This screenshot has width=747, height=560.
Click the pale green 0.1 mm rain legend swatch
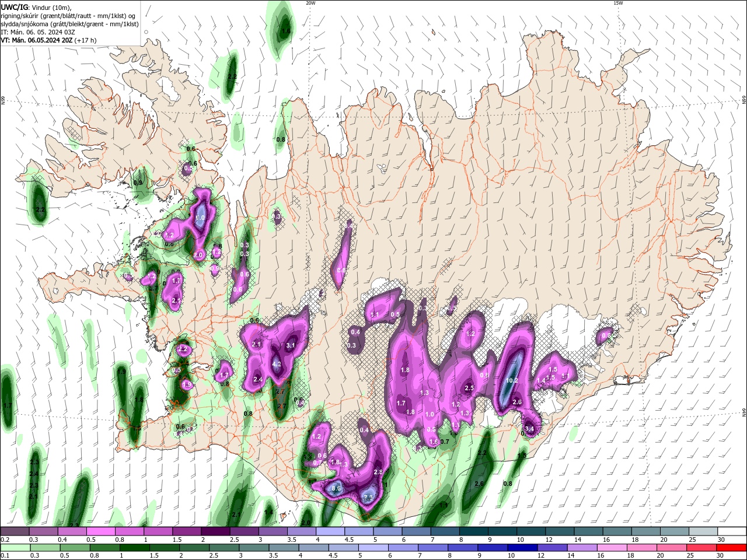point(16,548)
